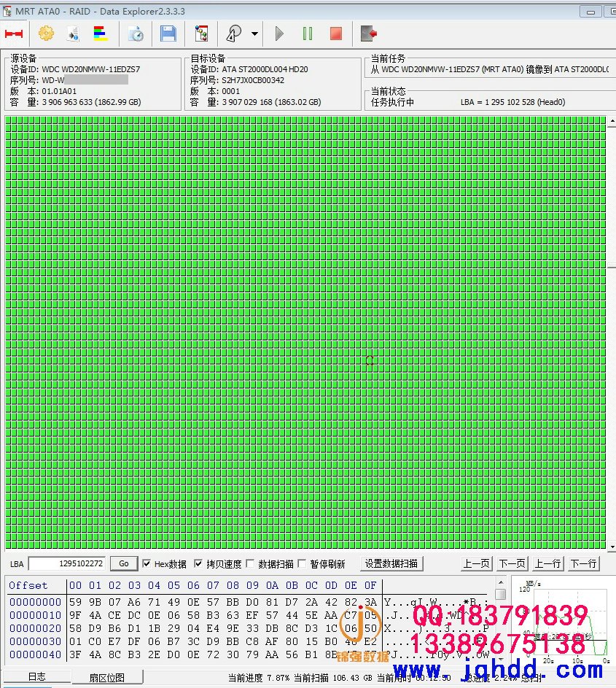Viewport: 616px width, 688px height.
Task: Click offset row 00000020 in hex view
Action: 248,628
